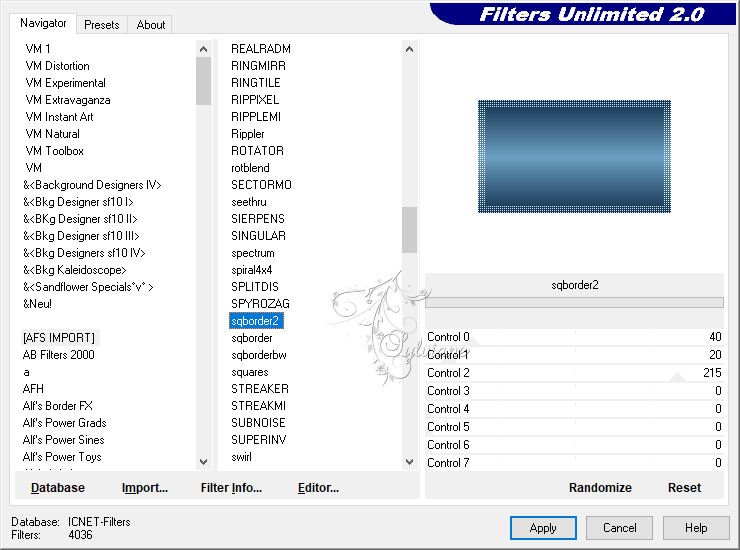Apply the sqborder2 filter
The width and height of the screenshot is (740, 550).
(543, 528)
